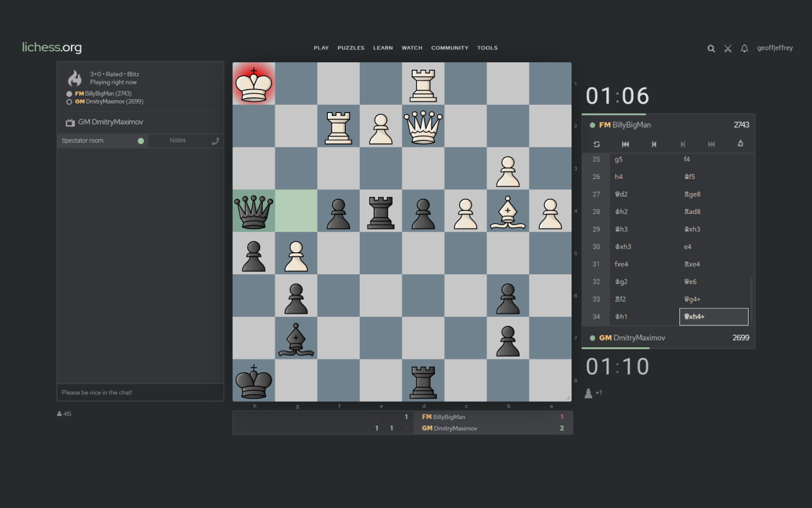This screenshot has width=812, height=508.
Task: Select the white queen on d2
Action: (423, 126)
